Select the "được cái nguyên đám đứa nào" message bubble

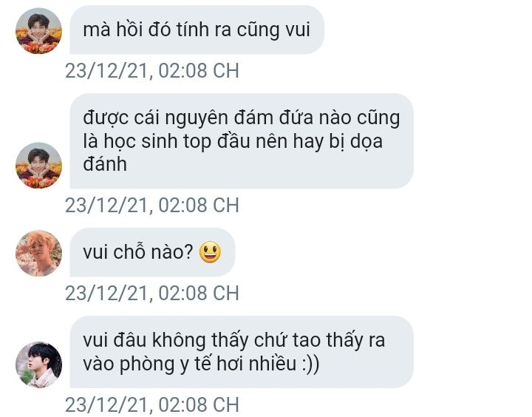tap(242, 141)
